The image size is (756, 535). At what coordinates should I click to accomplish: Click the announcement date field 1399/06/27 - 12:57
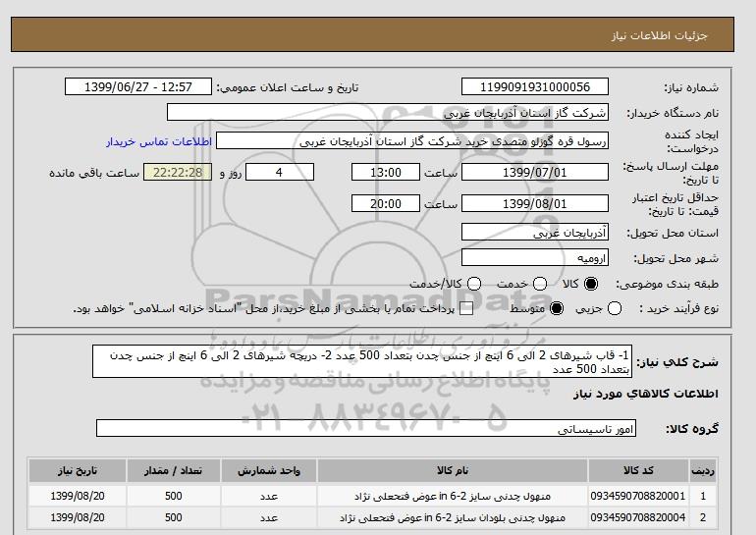138,86
